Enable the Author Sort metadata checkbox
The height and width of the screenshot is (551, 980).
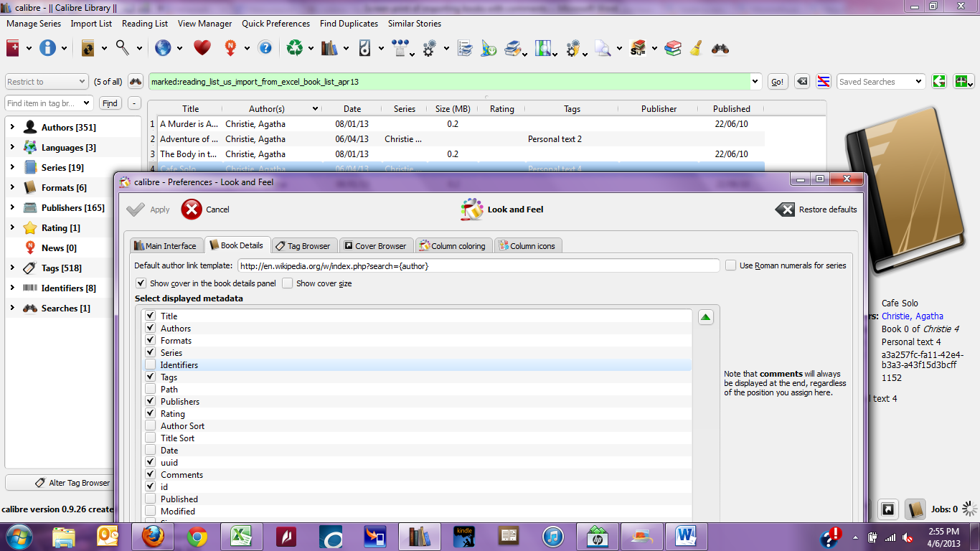[x=150, y=425]
